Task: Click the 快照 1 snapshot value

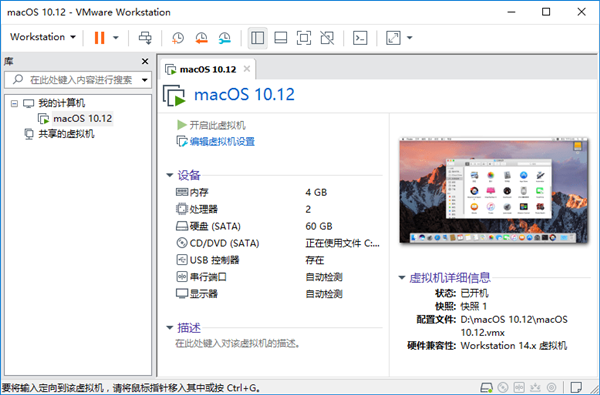Action: tap(474, 306)
